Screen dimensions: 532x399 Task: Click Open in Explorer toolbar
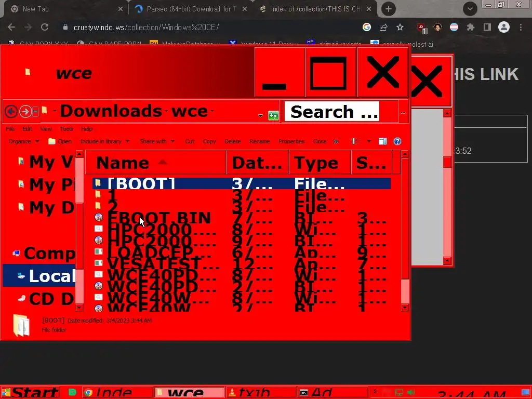click(60, 141)
